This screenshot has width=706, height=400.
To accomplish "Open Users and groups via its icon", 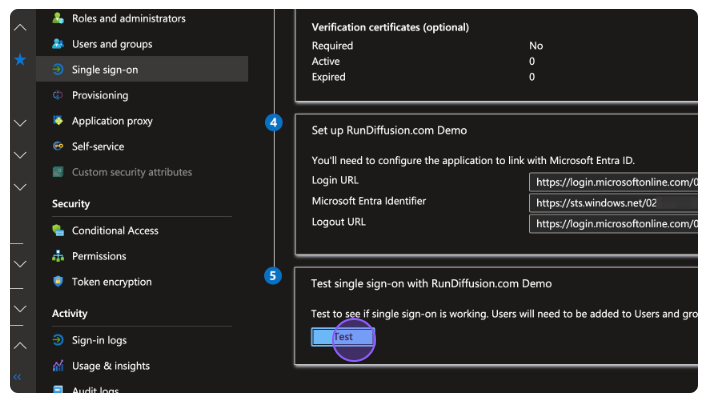I will pos(58,44).
